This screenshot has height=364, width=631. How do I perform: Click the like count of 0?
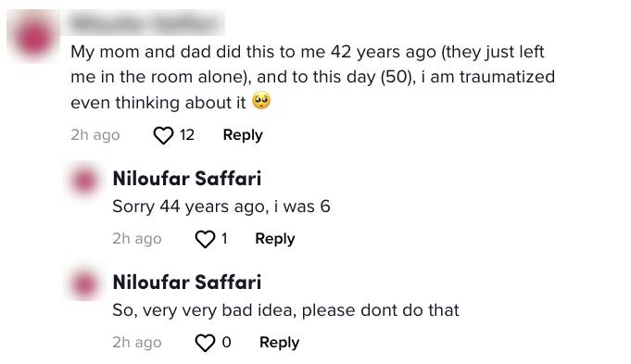227,343
